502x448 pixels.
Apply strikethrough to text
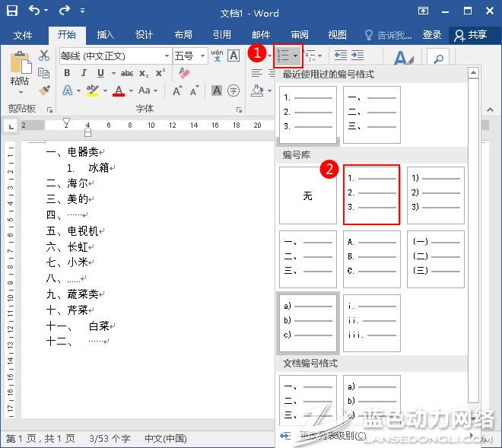[x=127, y=73]
